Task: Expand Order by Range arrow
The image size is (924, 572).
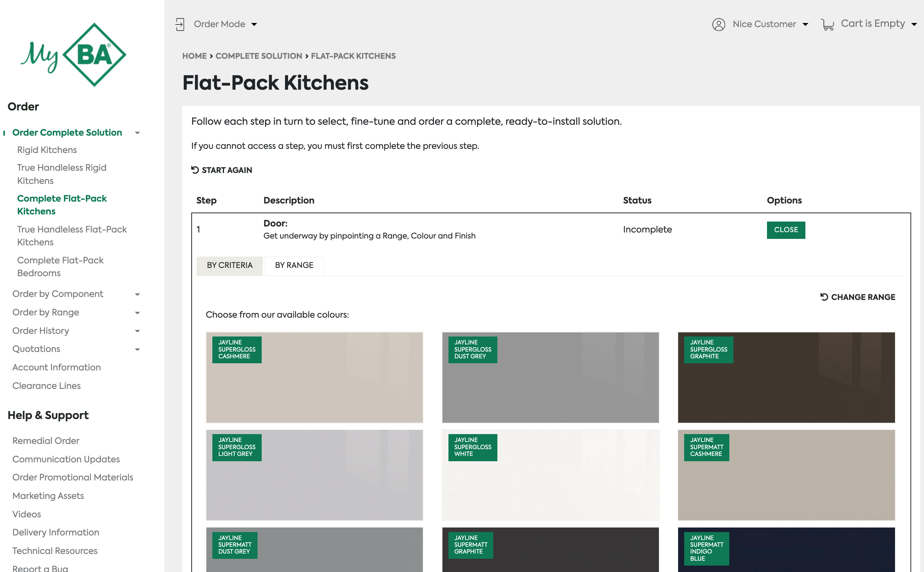Action: [x=137, y=313]
